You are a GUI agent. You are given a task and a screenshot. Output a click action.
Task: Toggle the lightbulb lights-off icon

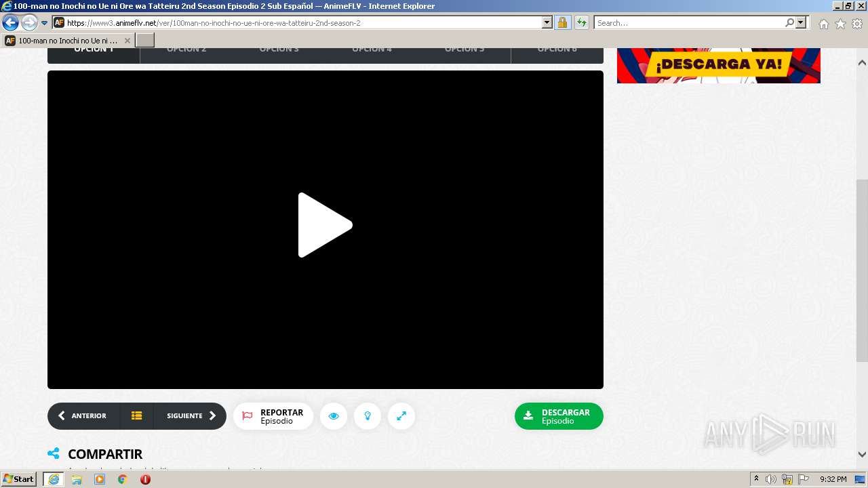(x=368, y=416)
